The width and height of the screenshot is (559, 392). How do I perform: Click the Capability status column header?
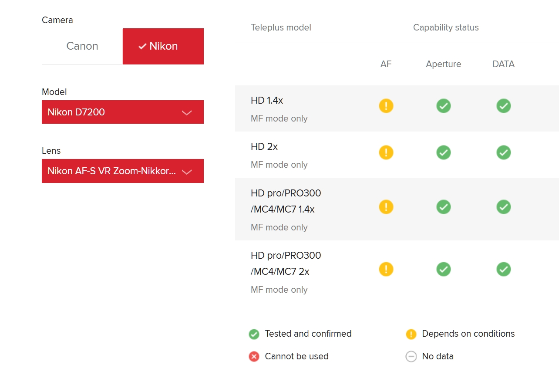tap(446, 28)
